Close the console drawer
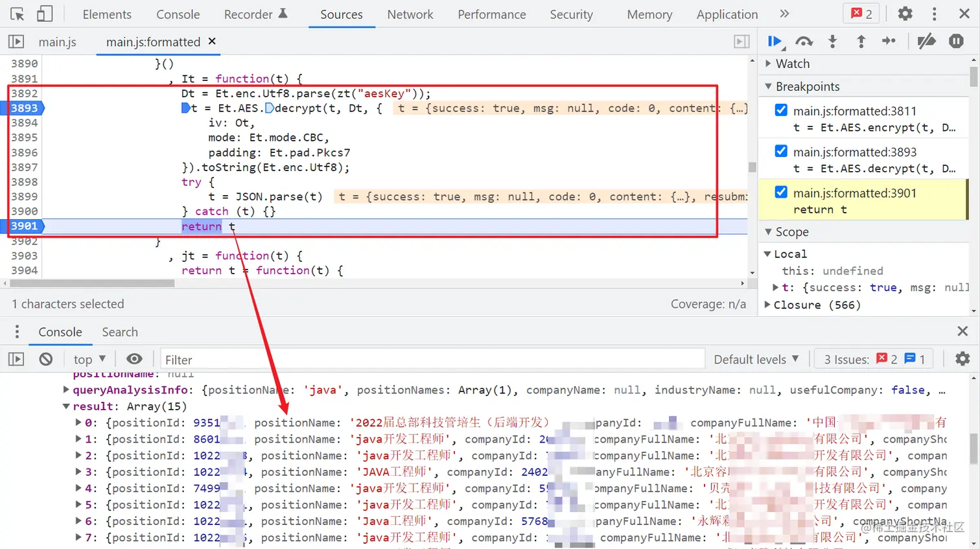980x549 pixels. (962, 331)
